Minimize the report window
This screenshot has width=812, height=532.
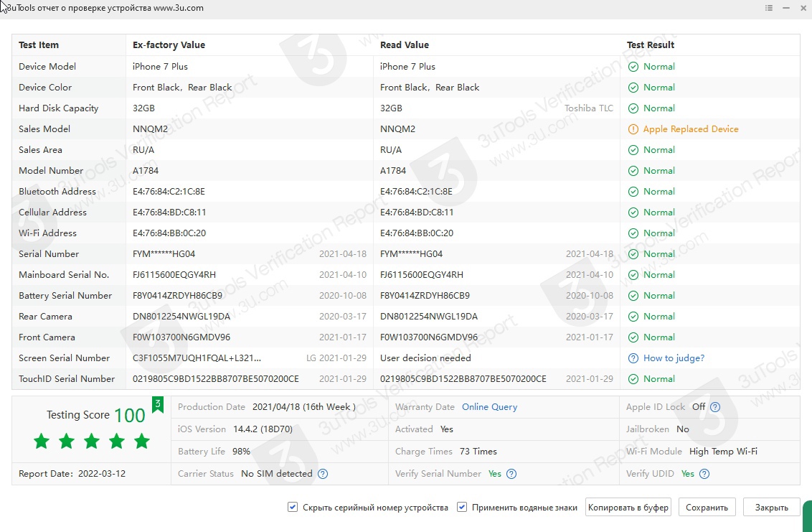(x=786, y=8)
